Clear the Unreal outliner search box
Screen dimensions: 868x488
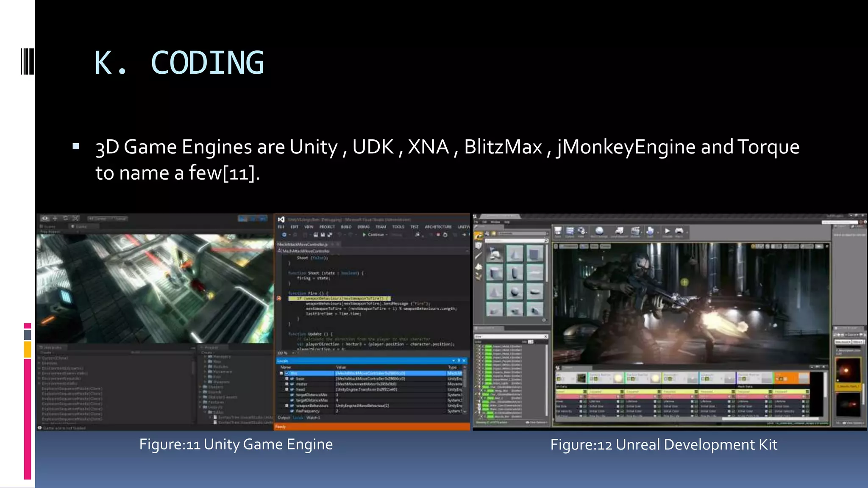tap(546, 337)
